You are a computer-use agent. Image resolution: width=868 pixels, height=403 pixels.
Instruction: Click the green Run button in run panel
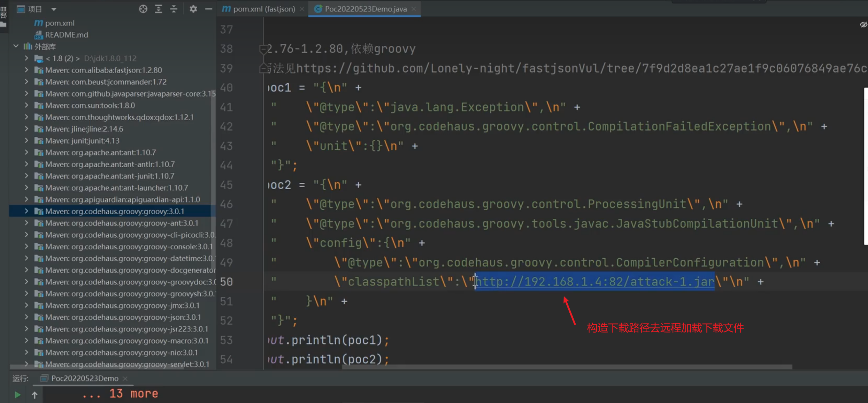[17, 395]
